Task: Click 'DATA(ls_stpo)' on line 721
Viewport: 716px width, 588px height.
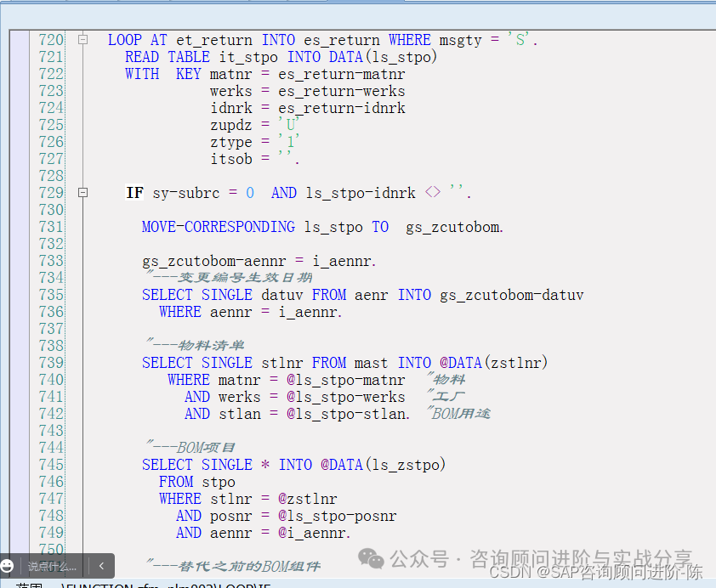Action: pyautogui.click(x=384, y=57)
